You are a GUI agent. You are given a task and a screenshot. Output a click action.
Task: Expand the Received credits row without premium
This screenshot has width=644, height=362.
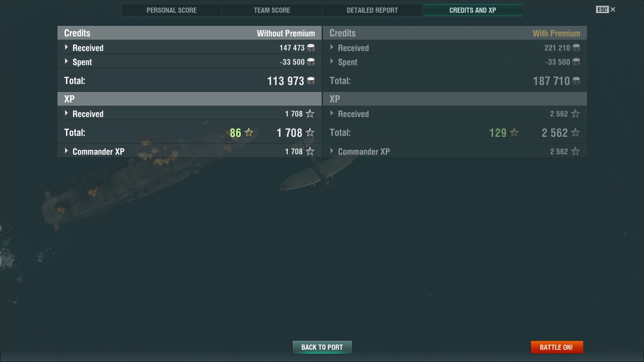pyautogui.click(x=189, y=48)
